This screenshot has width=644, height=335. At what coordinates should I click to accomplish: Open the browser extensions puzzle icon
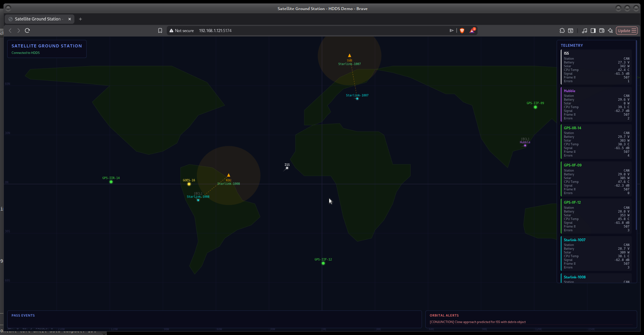click(x=562, y=31)
